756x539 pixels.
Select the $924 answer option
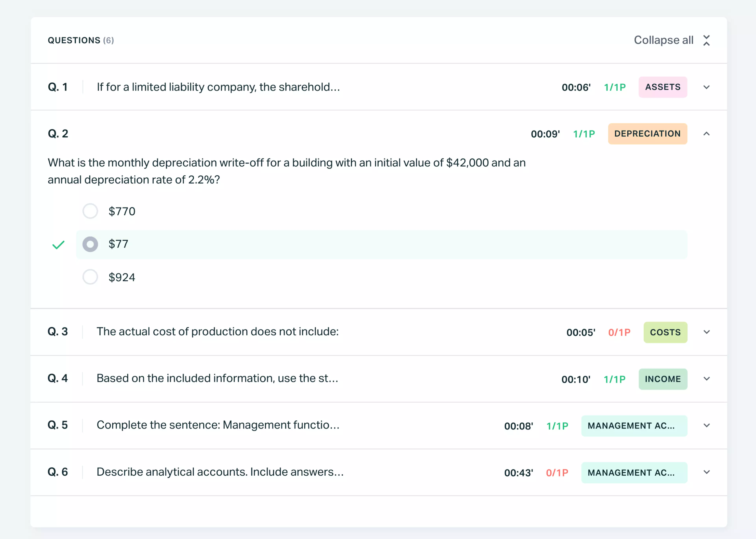(90, 277)
